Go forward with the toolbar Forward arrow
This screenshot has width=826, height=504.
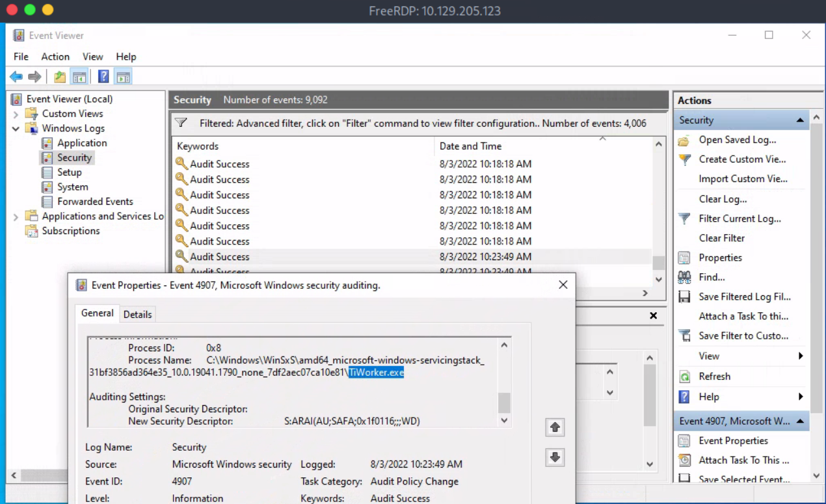click(x=34, y=77)
